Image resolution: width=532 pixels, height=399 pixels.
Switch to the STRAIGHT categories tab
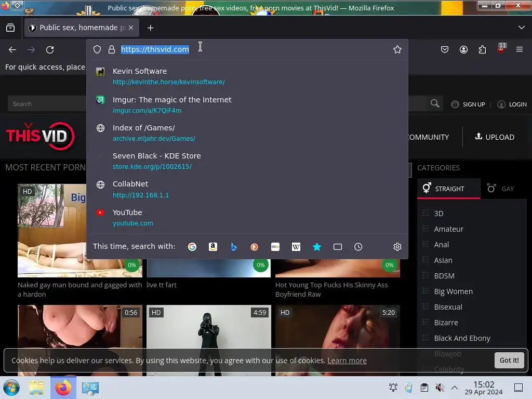448,189
